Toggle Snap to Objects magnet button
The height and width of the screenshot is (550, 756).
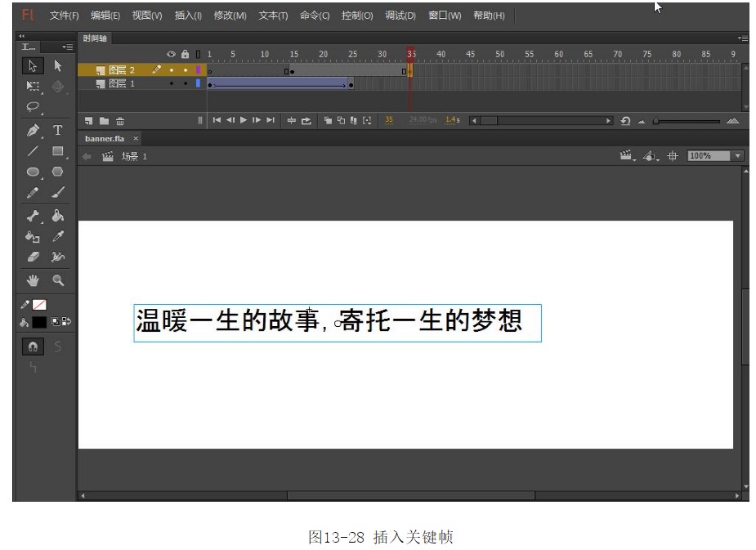pyautogui.click(x=33, y=347)
